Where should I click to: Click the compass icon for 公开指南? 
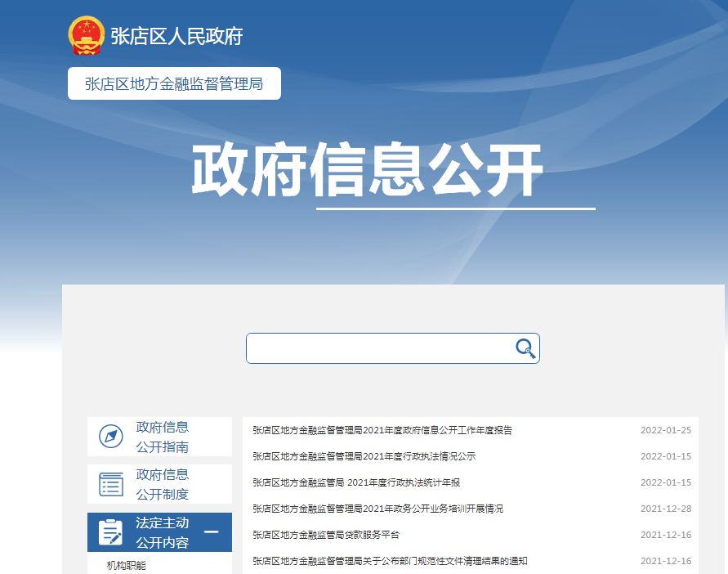[x=111, y=437]
